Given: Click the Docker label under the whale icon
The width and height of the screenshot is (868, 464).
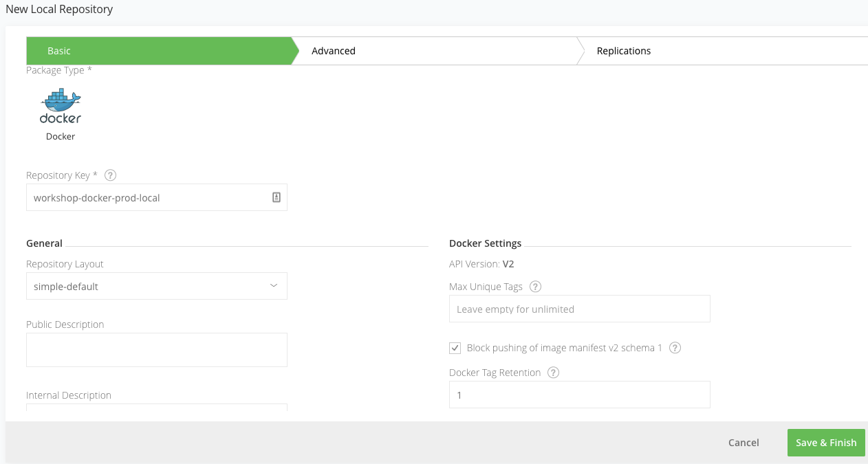Looking at the screenshot, I should pos(61,136).
